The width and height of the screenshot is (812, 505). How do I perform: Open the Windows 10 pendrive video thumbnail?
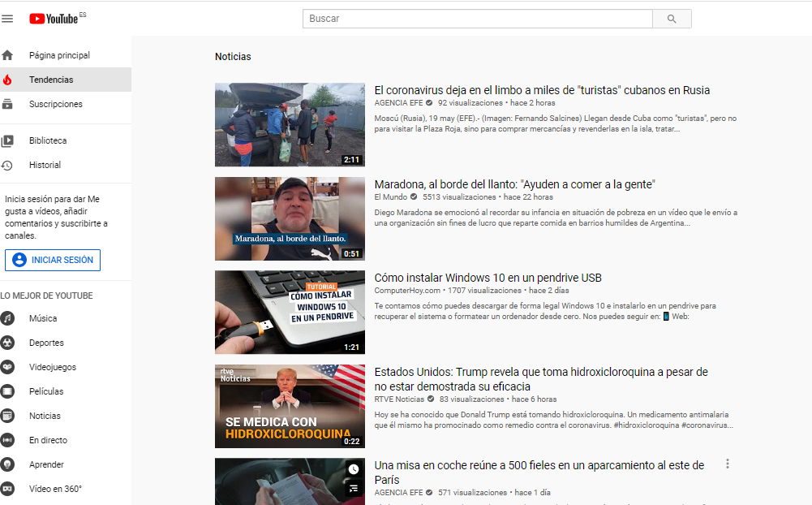[x=290, y=312]
